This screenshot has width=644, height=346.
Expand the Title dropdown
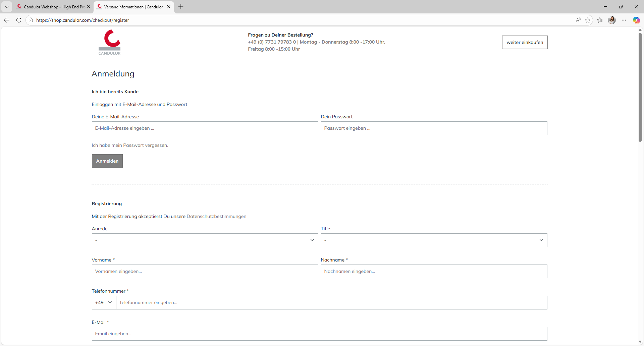click(434, 240)
